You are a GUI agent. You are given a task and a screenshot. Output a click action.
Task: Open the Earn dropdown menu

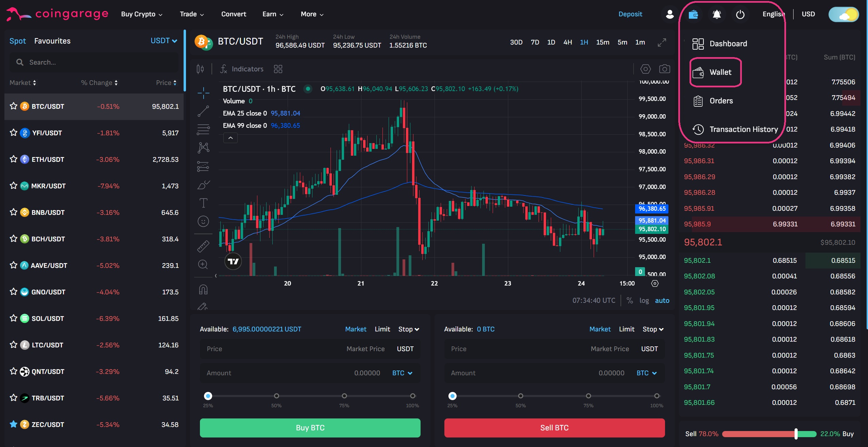[x=273, y=14]
